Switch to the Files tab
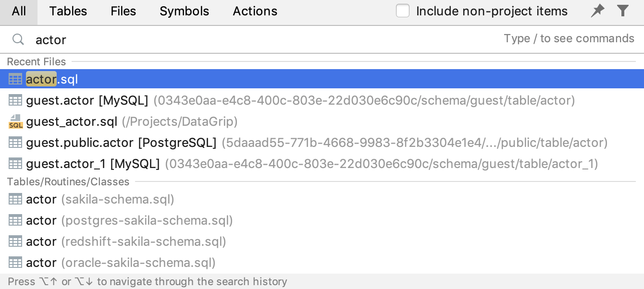The image size is (644, 289). point(124,11)
